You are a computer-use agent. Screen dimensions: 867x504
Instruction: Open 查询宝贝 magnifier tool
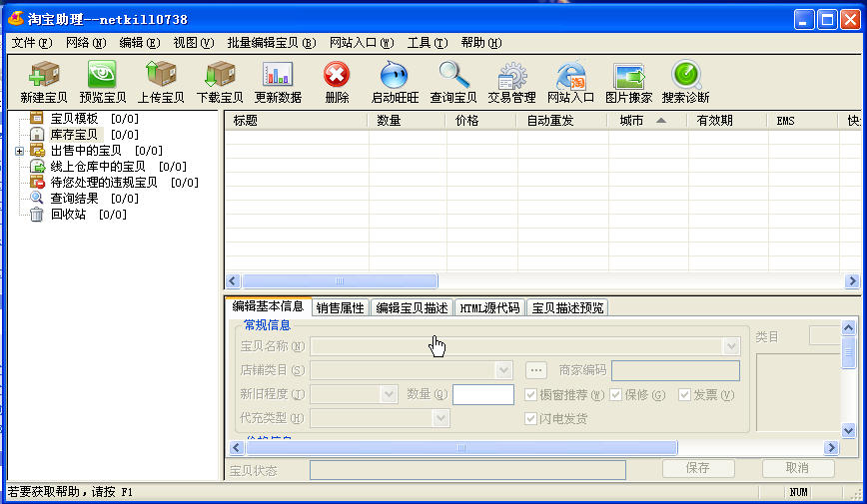pos(453,75)
